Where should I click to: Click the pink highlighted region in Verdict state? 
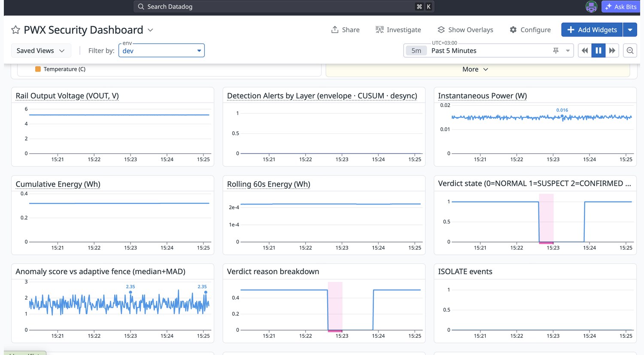tap(546, 218)
